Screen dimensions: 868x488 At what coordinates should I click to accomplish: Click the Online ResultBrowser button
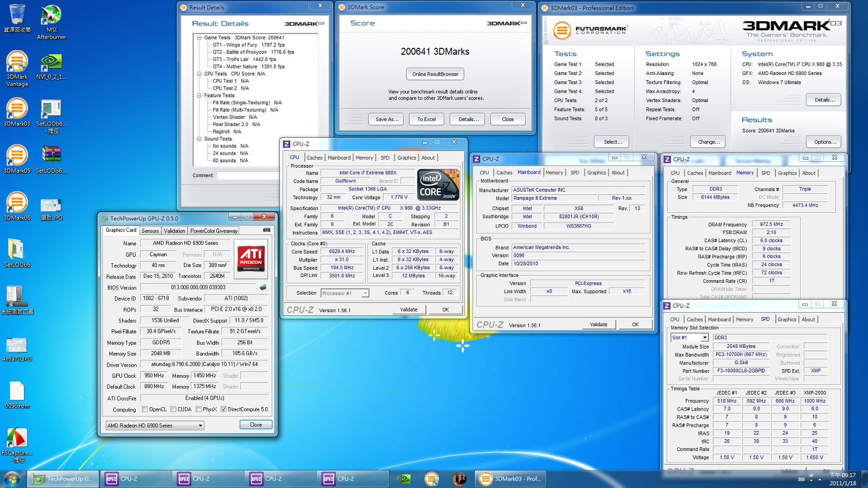(x=435, y=74)
